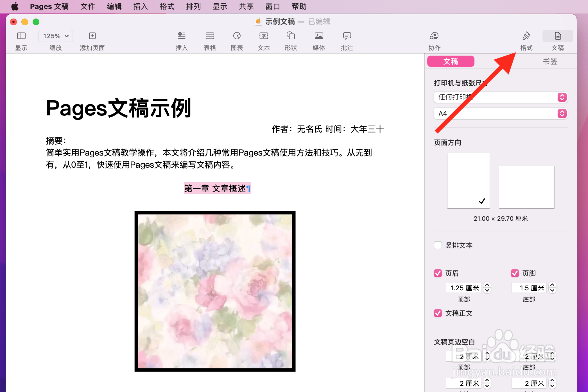Viewport: 588px width, 392px height.
Task: Open the Apple menu
Action: (x=15, y=6)
